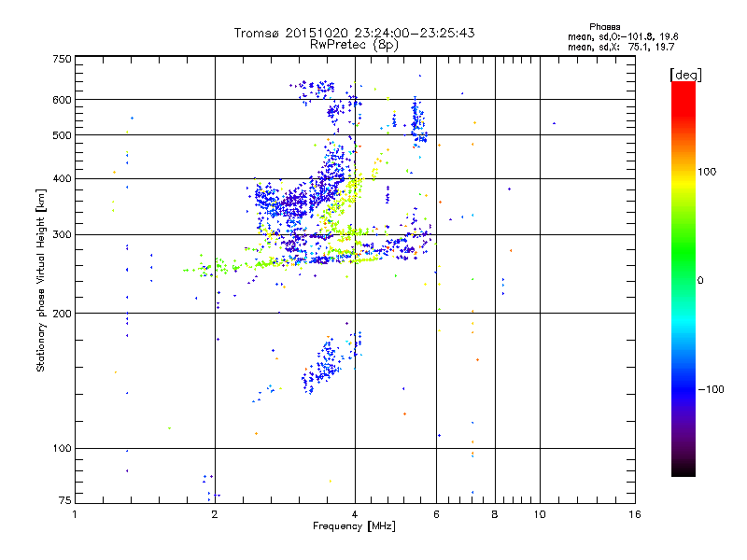Click the '[deg]' colorbar unit label

(685, 75)
